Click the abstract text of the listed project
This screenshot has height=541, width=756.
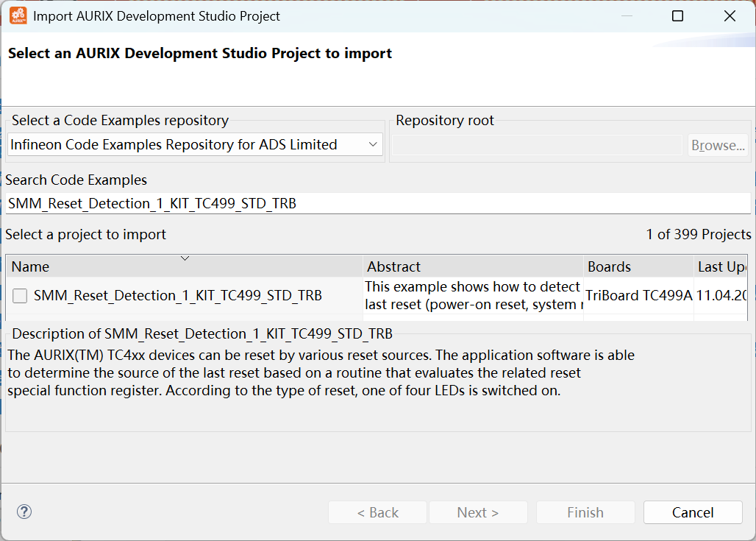tap(473, 296)
